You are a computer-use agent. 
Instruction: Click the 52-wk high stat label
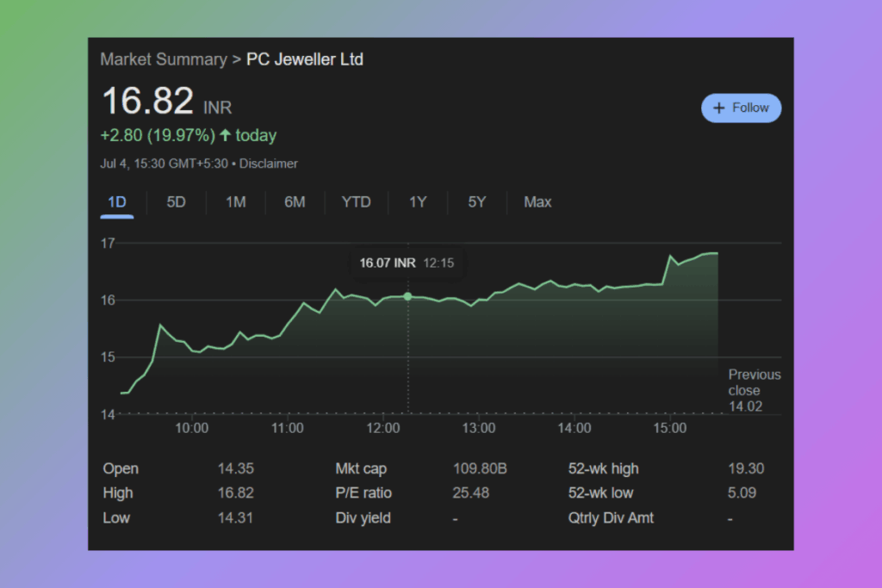[603, 469]
